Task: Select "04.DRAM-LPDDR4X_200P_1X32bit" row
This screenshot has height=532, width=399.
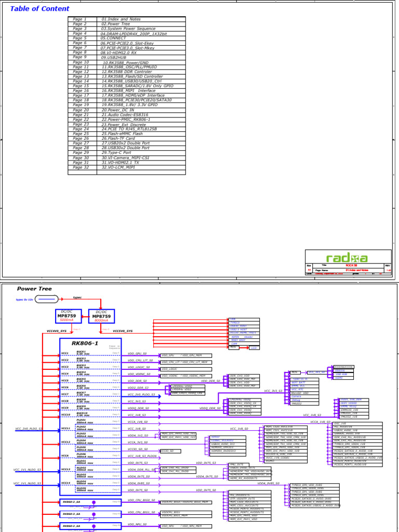Action: (127, 34)
